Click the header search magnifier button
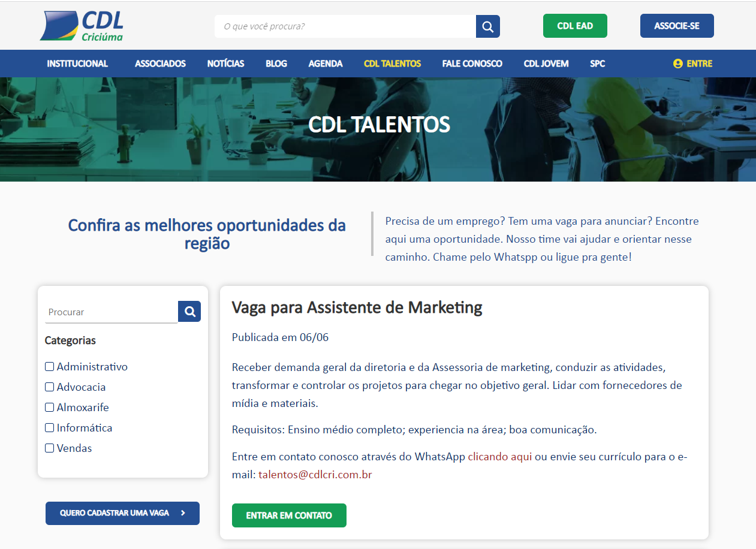Screen dimensions: 756x549 488,26
